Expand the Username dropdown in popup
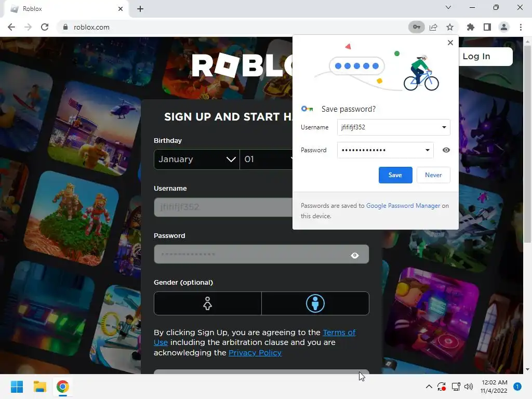 pyautogui.click(x=444, y=127)
